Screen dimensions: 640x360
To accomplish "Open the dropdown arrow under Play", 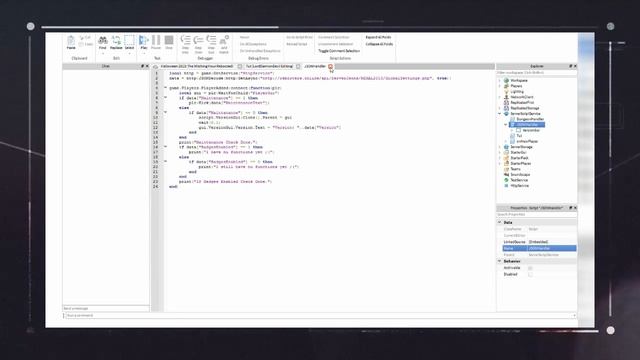I will [x=144, y=53].
